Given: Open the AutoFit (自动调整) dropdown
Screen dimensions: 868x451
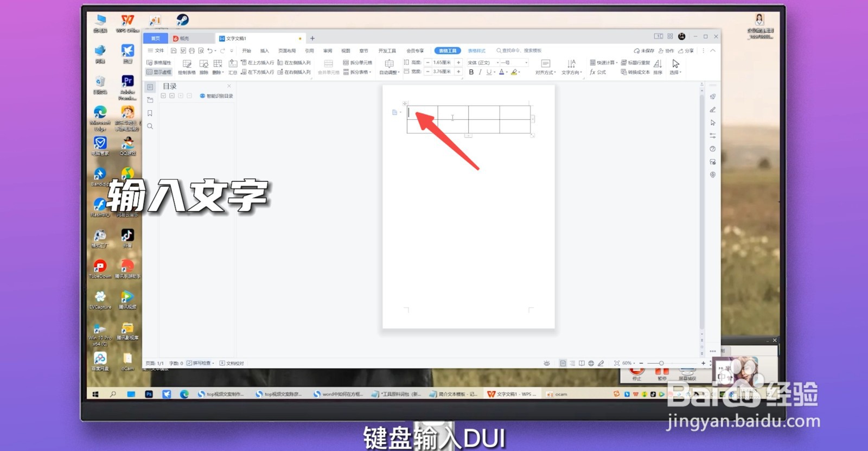Looking at the screenshot, I should (x=389, y=67).
